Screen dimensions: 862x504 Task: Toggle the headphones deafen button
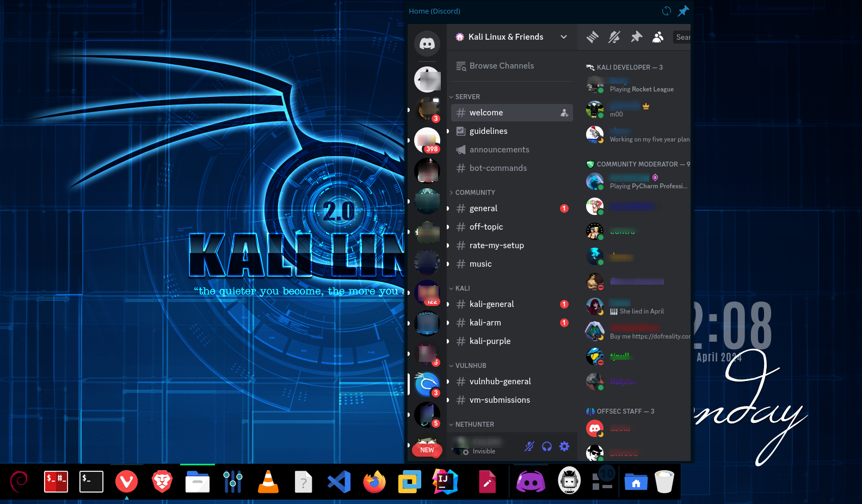[547, 446]
